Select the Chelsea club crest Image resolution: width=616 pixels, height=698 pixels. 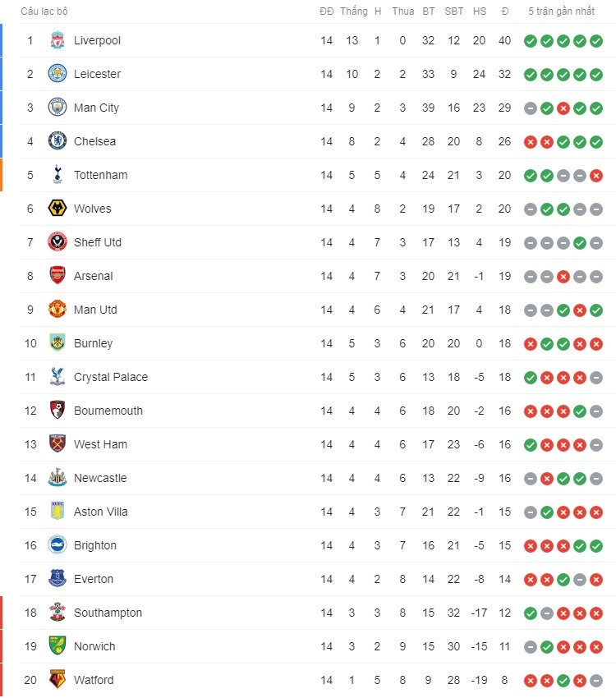pos(57,141)
